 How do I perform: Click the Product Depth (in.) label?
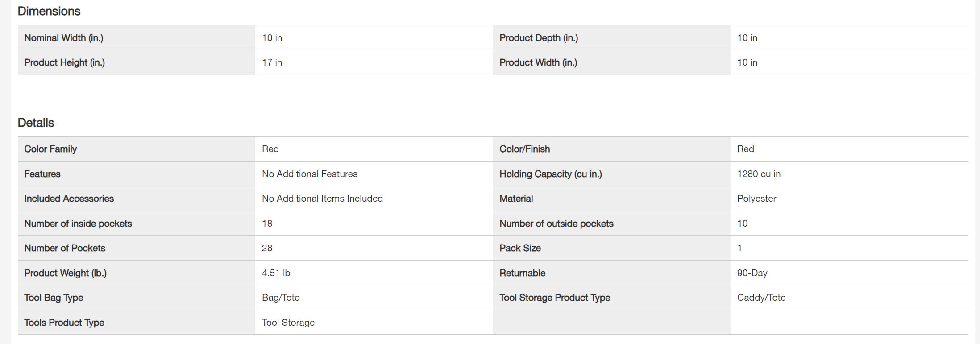coord(539,38)
